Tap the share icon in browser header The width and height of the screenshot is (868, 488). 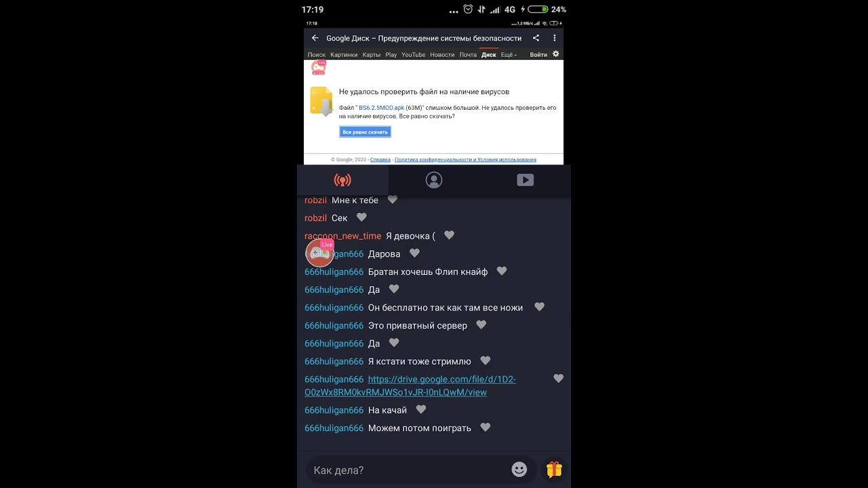[x=536, y=38]
